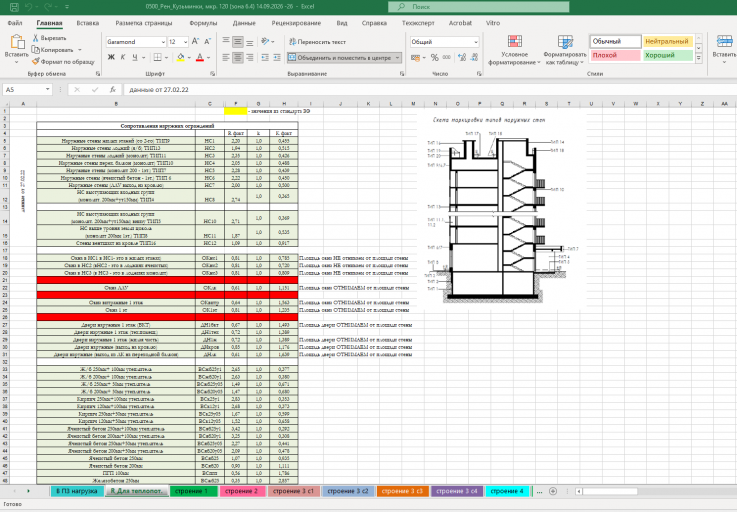The image size is (737, 512).
Task: Expand the cell styles gallery
Action: click(699, 58)
